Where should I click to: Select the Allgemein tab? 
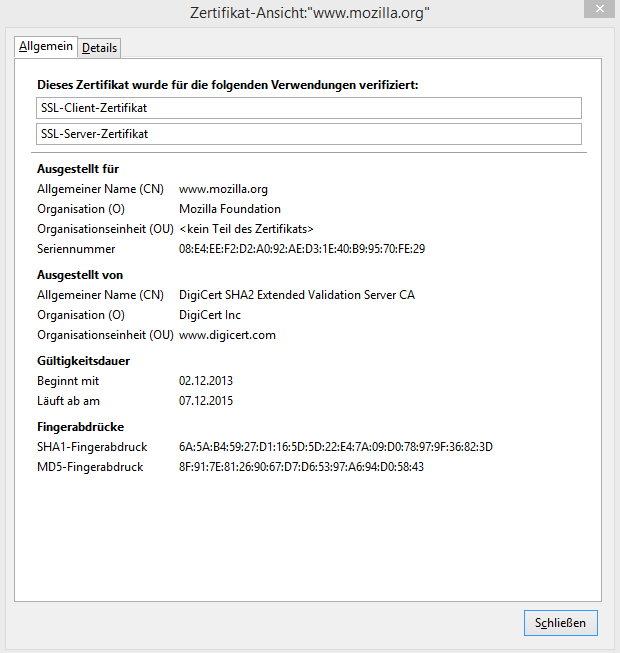[x=46, y=46]
